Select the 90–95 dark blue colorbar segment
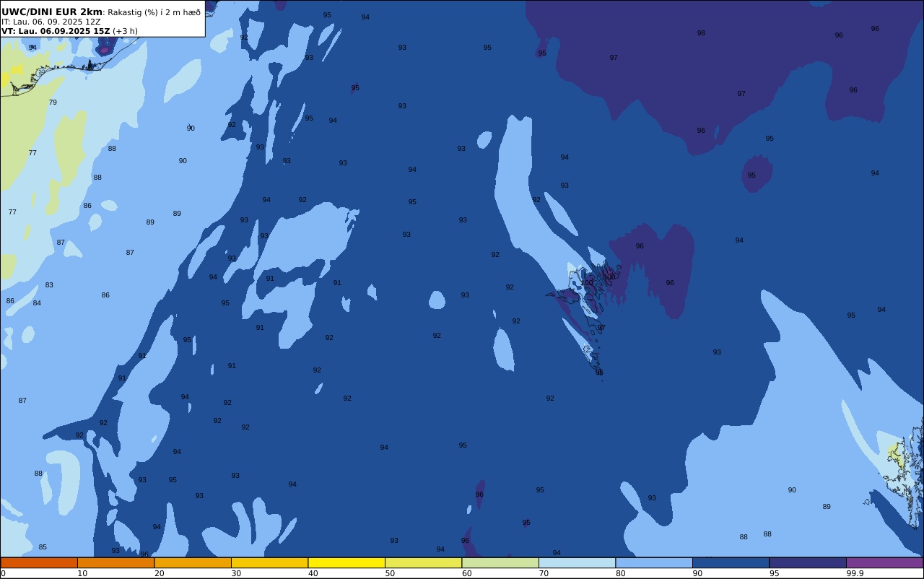Screen dimensions: 924x579 click(x=731, y=562)
